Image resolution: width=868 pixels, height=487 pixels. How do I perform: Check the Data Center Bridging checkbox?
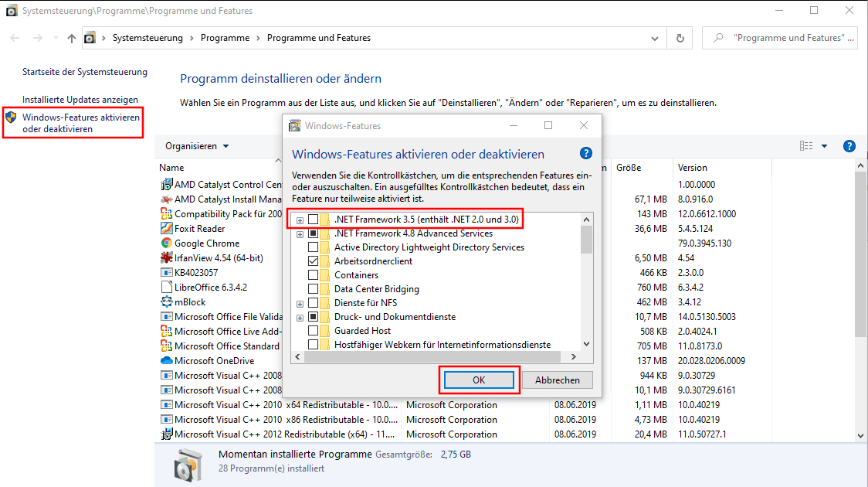point(314,288)
